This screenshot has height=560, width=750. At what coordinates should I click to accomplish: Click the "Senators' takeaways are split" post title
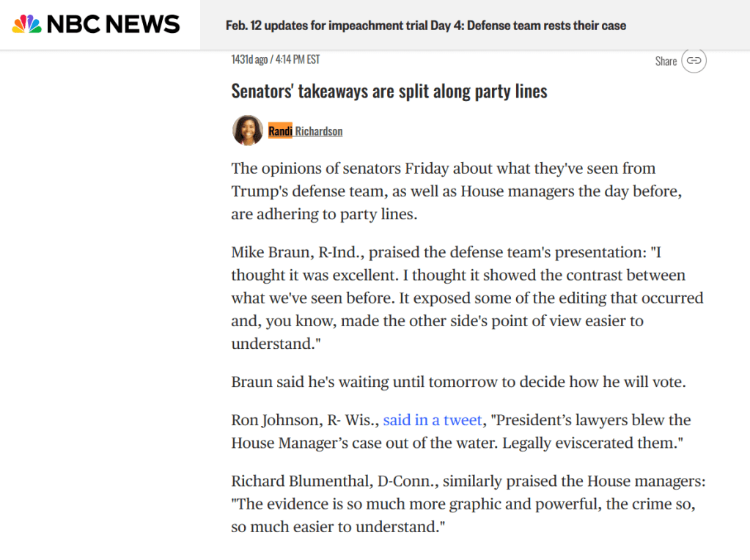tap(389, 91)
